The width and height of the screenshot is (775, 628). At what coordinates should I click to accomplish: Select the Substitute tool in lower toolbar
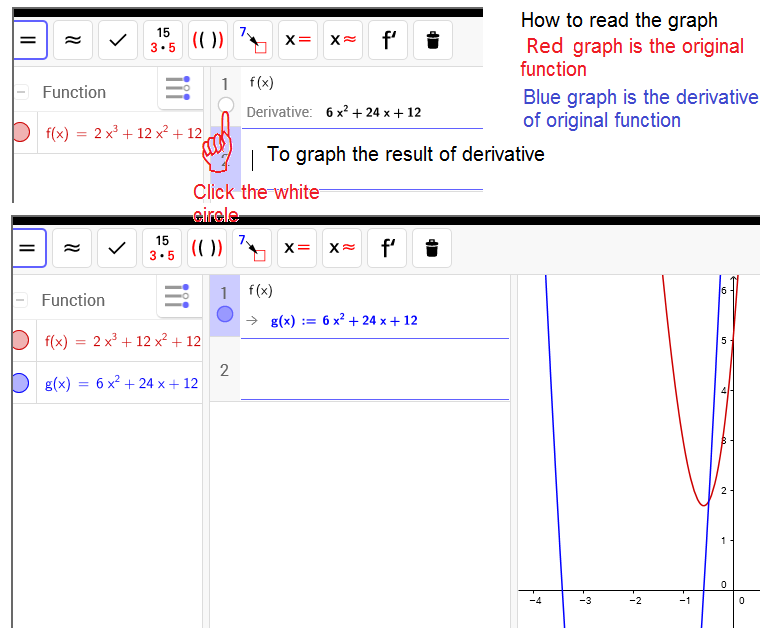(253, 248)
